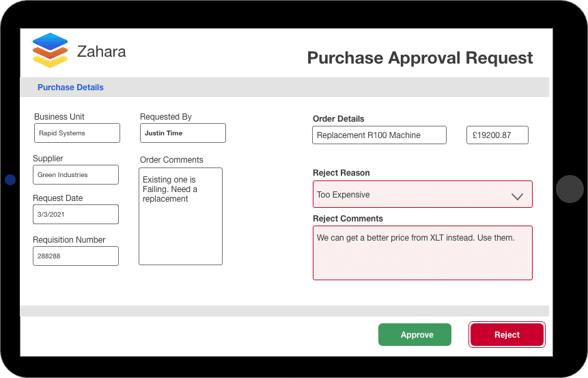The height and width of the screenshot is (378, 588).
Task: Click the red Reject button
Action: [507, 334]
